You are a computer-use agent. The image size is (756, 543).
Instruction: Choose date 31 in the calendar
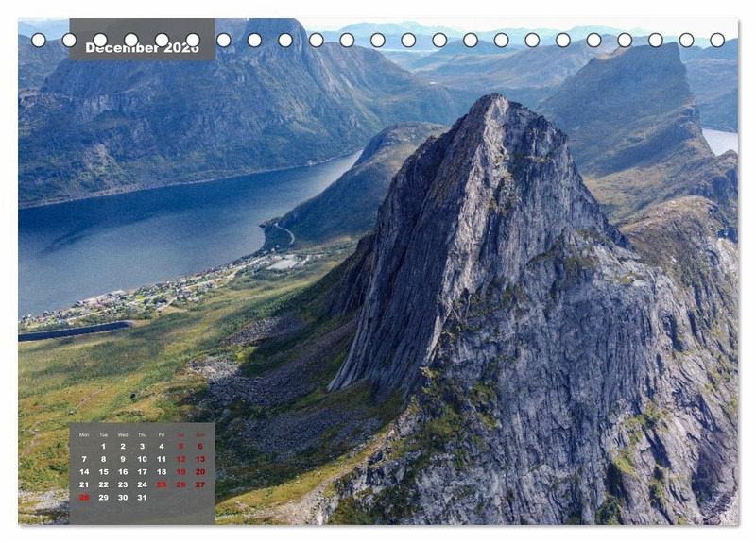pos(142,498)
